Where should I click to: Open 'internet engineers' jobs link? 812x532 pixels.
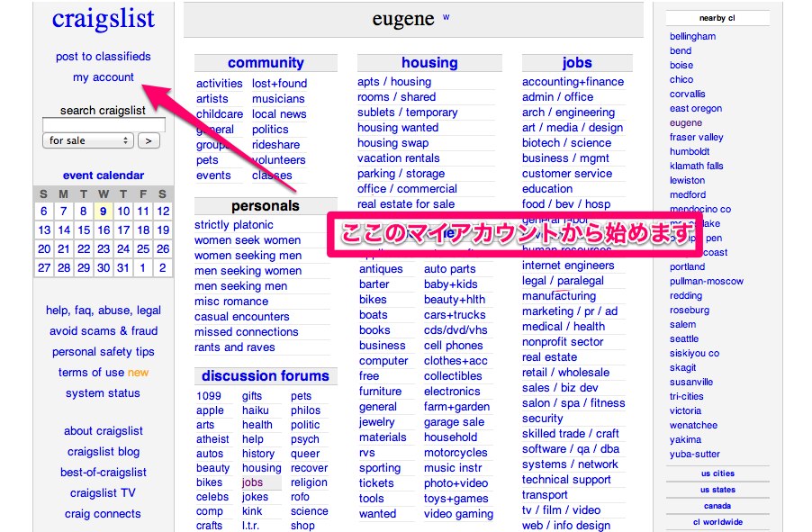pyautogui.click(x=568, y=266)
